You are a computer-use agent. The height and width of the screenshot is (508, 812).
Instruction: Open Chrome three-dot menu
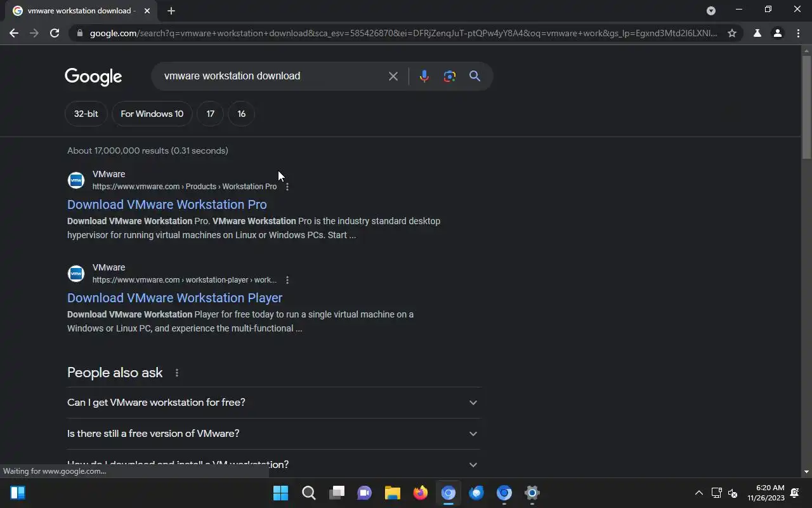(x=798, y=33)
